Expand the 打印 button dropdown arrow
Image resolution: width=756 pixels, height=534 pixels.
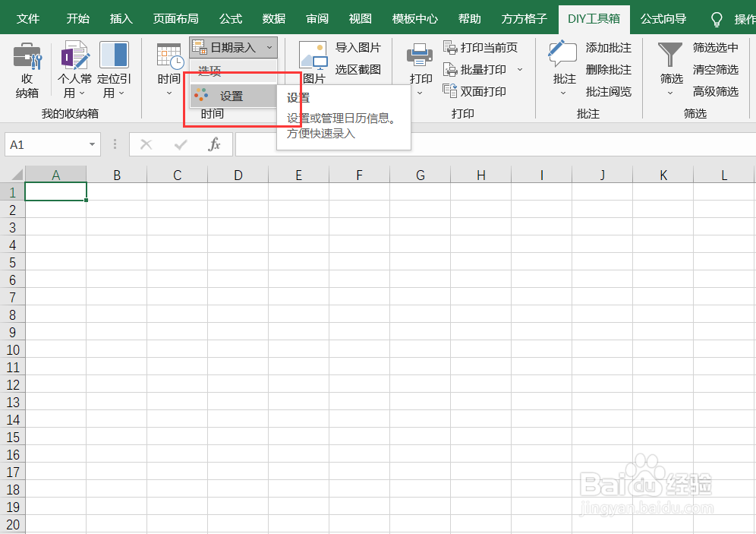click(420, 93)
